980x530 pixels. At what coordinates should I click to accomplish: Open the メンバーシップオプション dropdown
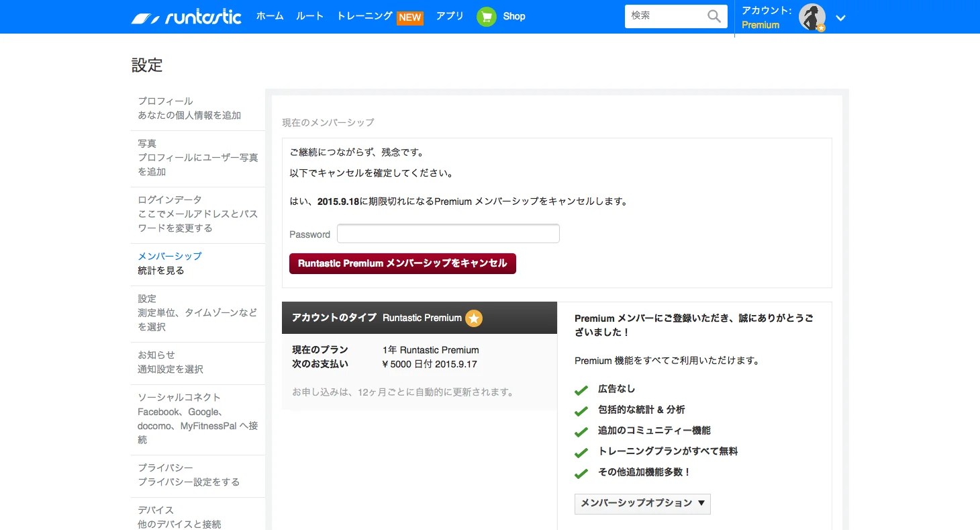642,503
